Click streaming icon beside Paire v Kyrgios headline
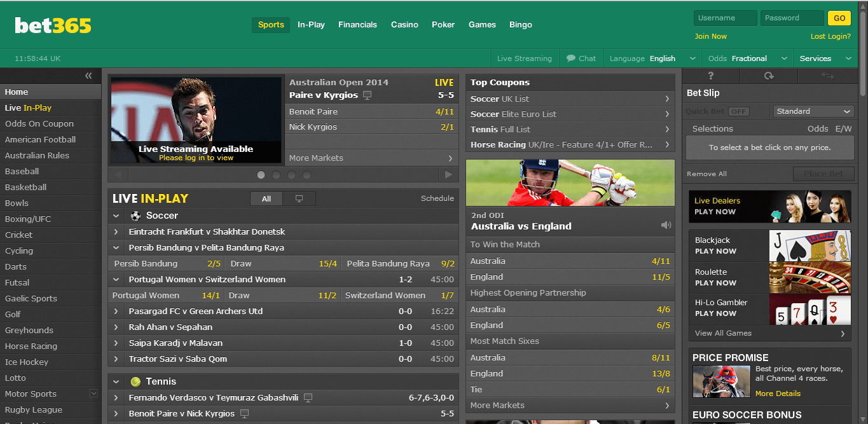The image size is (868, 424). 367,95
